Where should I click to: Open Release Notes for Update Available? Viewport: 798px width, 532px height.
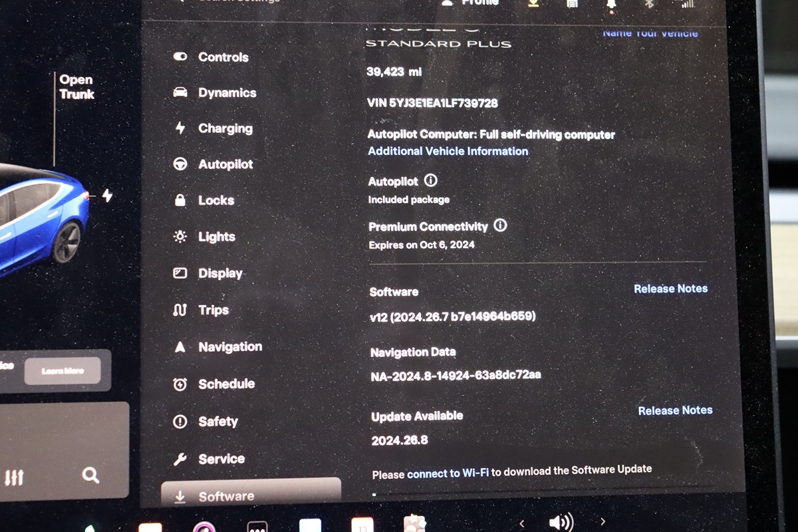tap(675, 410)
